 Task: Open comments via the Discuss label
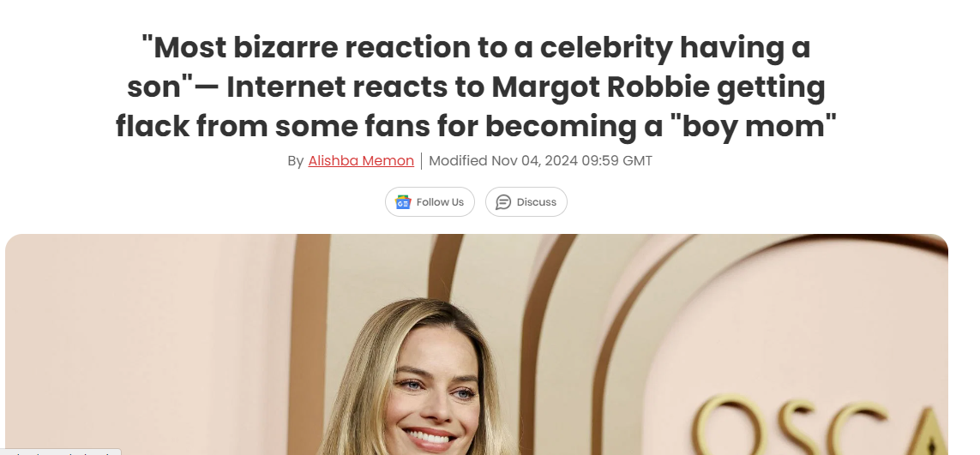coord(536,202)
